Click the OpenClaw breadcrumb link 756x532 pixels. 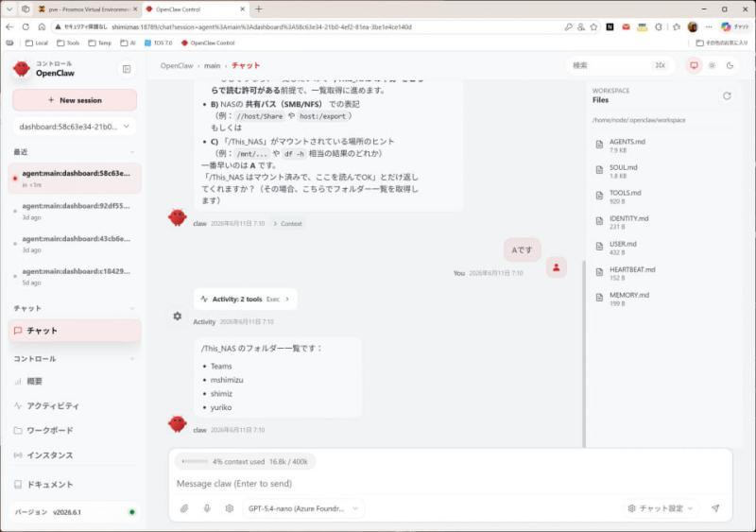pos(177,65)
